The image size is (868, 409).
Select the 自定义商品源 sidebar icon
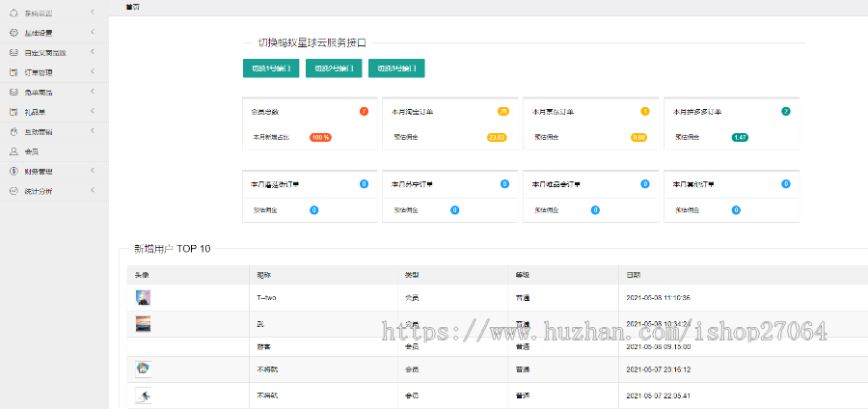coord(14,52)
